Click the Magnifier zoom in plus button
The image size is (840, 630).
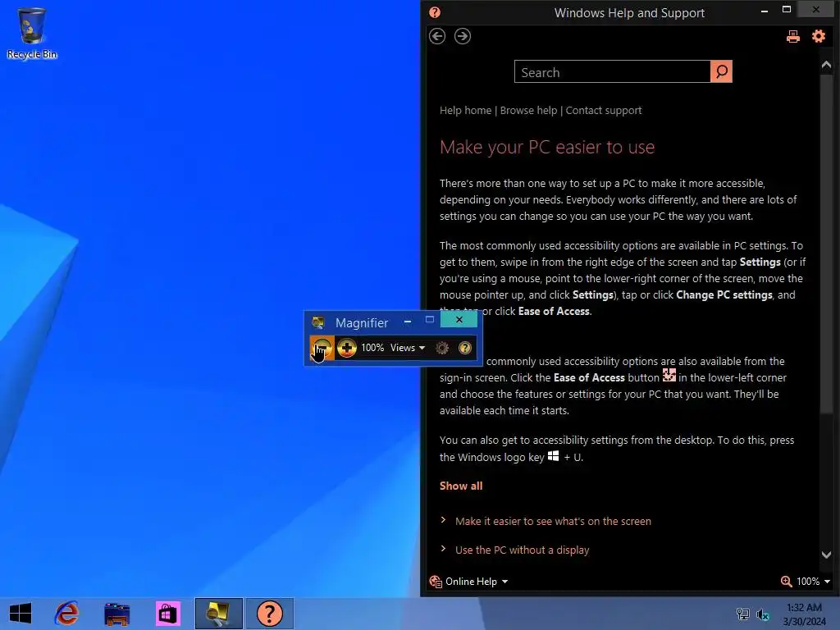pyautogui.click(x=347, y=348)
